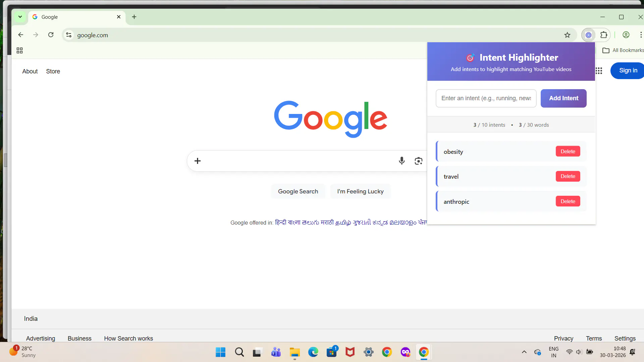Image resolution: width=644 pixels, height=362 pixels.
Task: Open How Search works link
Action: [128, 339]
